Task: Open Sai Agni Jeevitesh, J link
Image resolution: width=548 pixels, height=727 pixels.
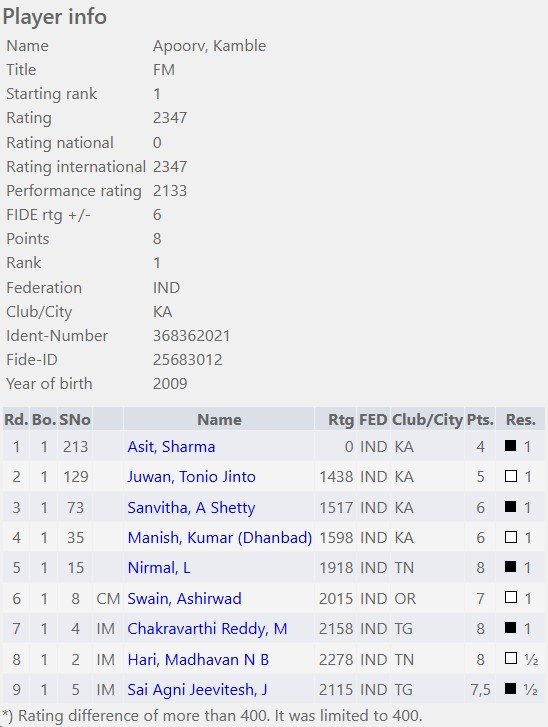Action: point(198,689)
